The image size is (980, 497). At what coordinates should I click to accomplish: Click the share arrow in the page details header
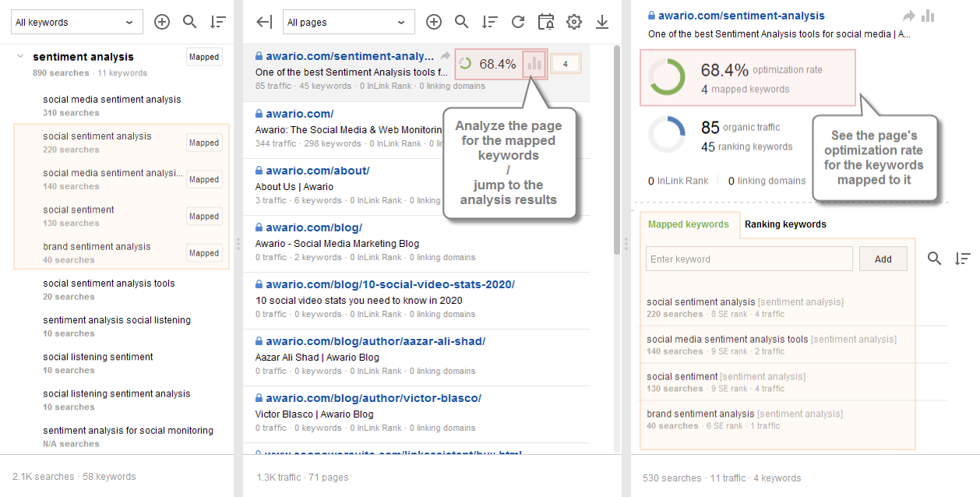coord(909,16)
